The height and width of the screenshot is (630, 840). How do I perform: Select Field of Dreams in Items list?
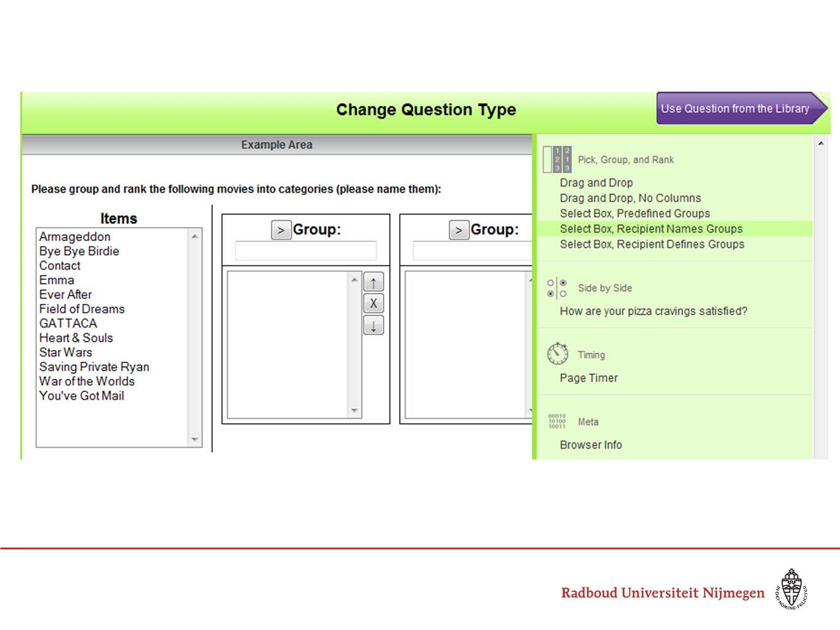[x=82, y=309]
